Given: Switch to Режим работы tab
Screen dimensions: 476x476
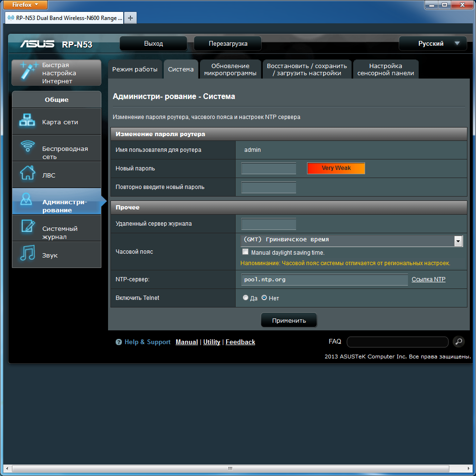Looking at the screenshot, I should [135, 69].
